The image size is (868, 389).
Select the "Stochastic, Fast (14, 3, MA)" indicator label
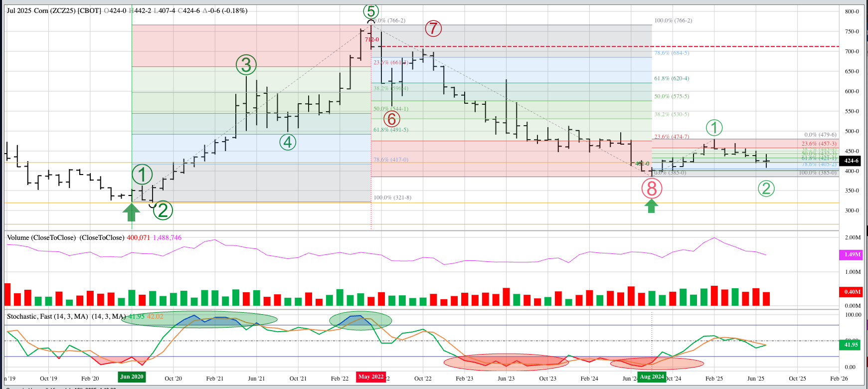[x=47, y=316]
